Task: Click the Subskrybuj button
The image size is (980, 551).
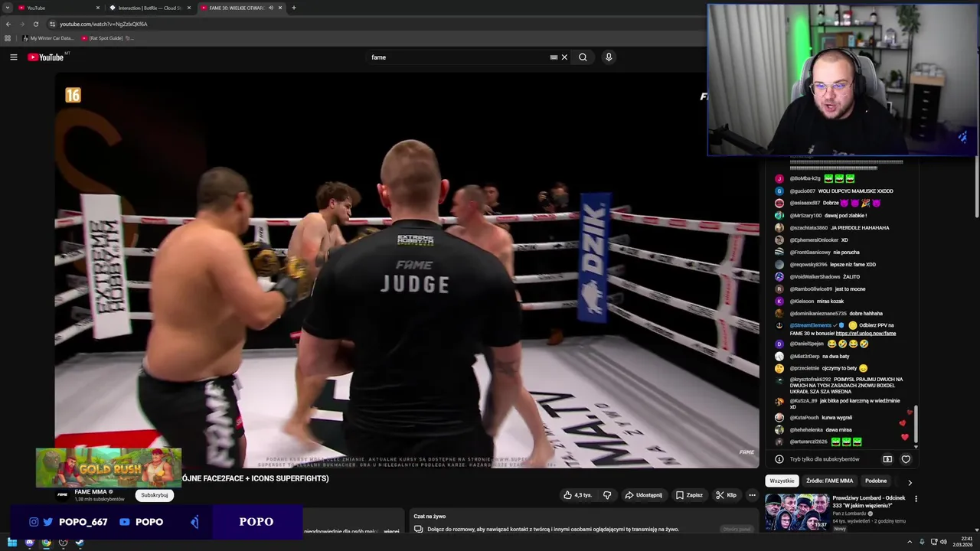Action: point(155,495)
